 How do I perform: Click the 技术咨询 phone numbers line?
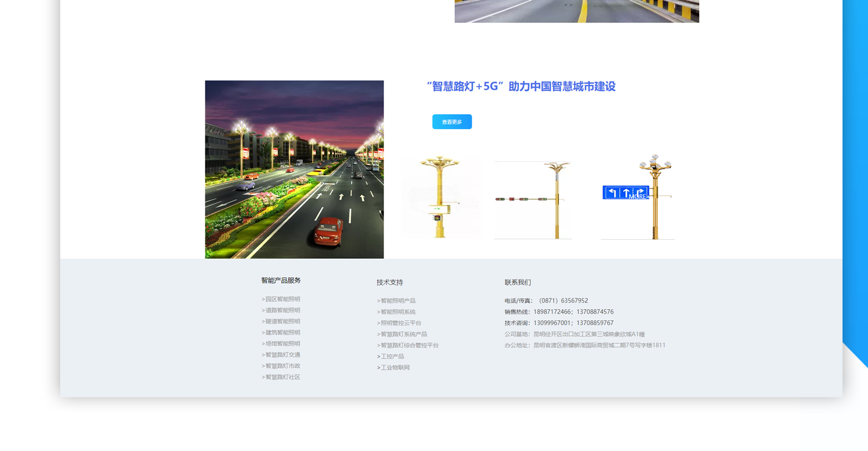coord(559,323)
